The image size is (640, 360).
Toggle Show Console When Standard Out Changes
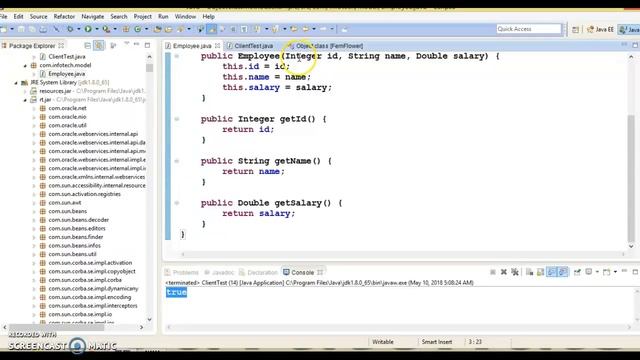(x=552, y=272)
